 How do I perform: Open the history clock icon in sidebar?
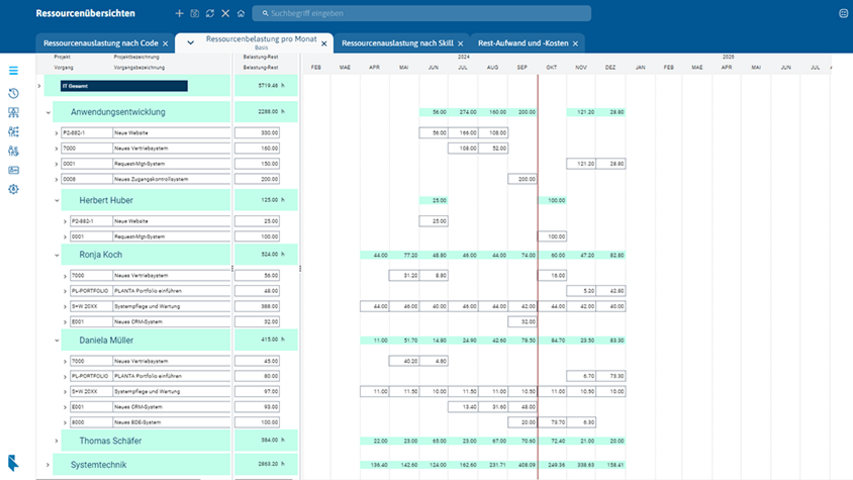tap(13, 93)
